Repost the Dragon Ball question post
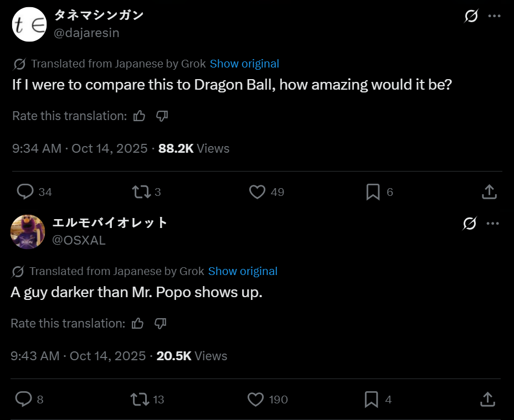 (x=141, y=191)
